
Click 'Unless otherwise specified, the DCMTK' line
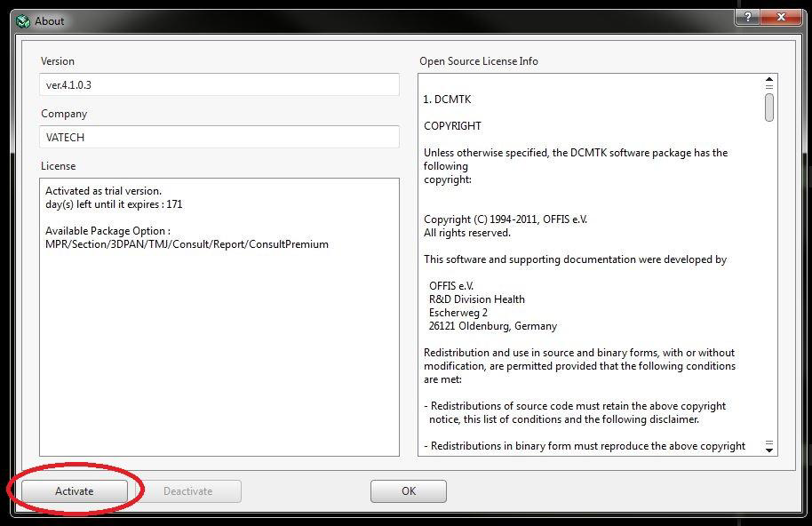tap(576, 153)
